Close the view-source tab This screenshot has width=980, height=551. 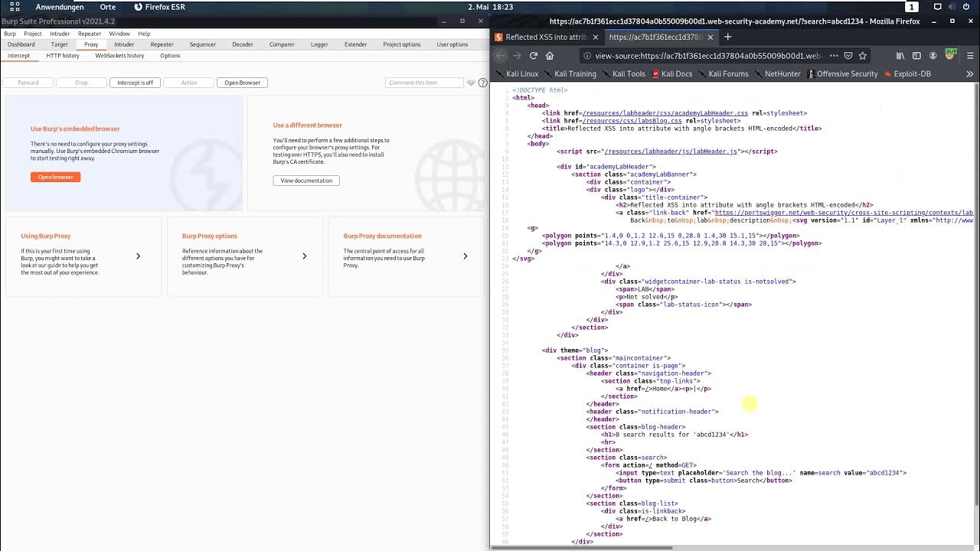click(x=710, y=37)
